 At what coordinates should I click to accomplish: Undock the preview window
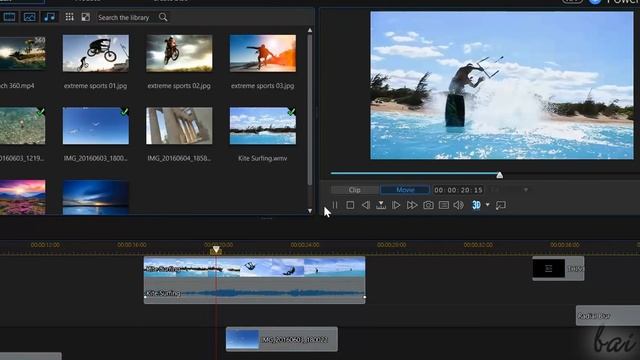[501, 205]
